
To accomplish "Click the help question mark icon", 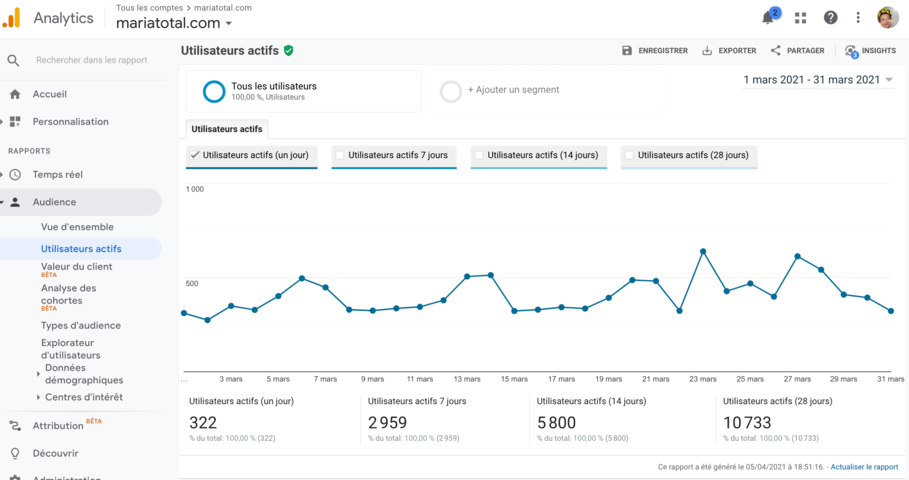I will pyautogui.click(x=830, y=18).
